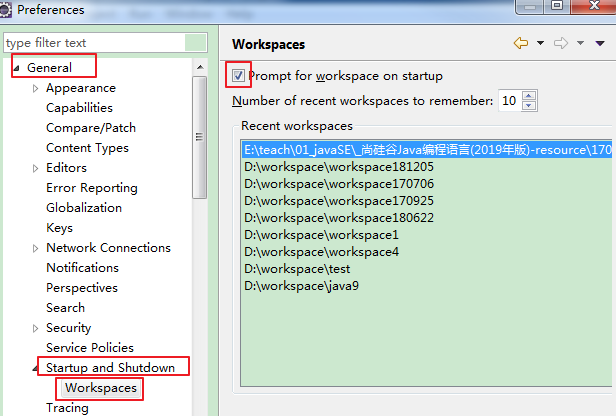
Task: Click the tree scrollbar up arrow
Action: pos(200,67)
